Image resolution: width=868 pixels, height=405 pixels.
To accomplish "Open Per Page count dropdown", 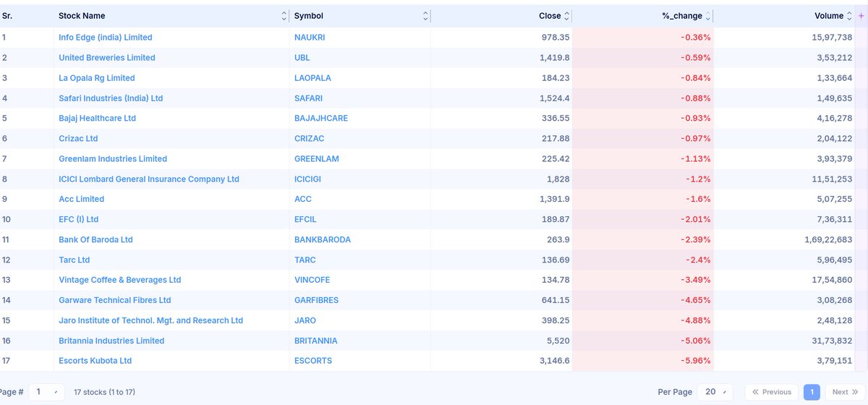I will [715, 392].
